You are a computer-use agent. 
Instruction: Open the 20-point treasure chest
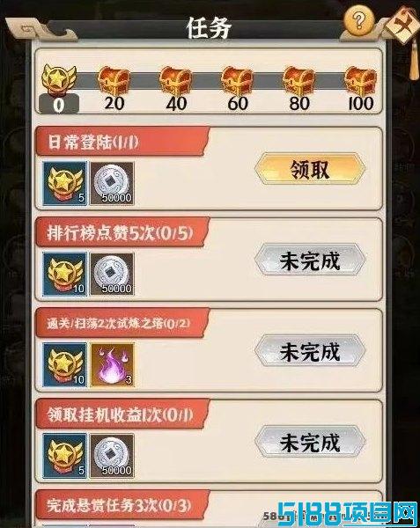pos(114,81)
